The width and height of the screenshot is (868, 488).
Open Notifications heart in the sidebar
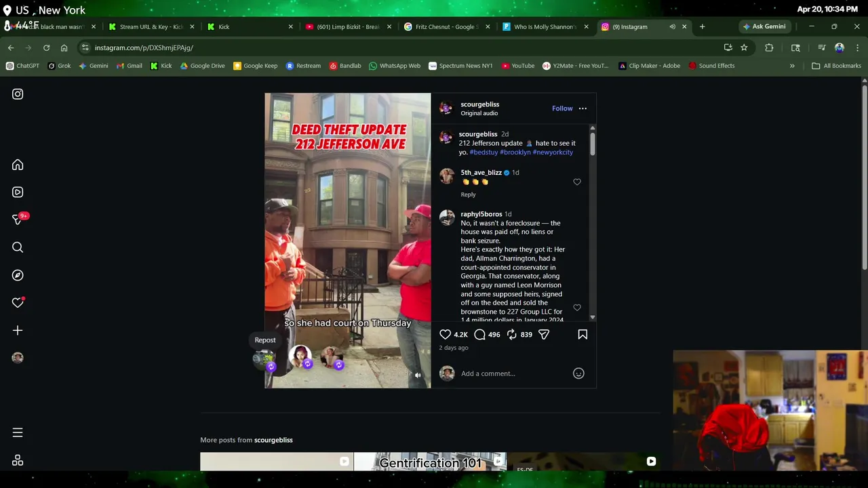(x=18, y=302)
